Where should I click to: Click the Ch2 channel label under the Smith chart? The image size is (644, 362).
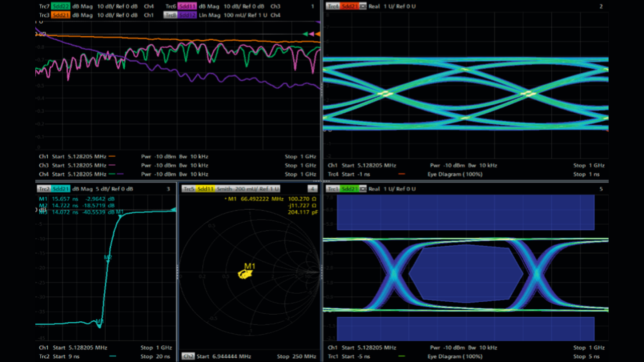pyautogui.click(x=188, y=356)
